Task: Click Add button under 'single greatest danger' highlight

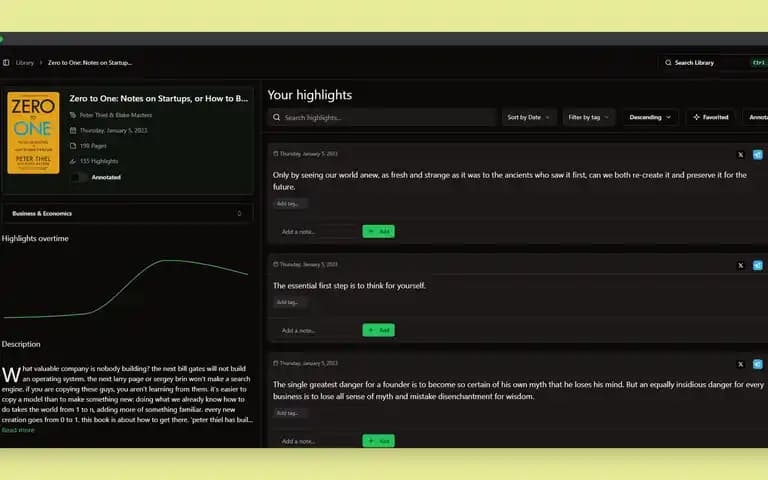Action: click(379, 441)
